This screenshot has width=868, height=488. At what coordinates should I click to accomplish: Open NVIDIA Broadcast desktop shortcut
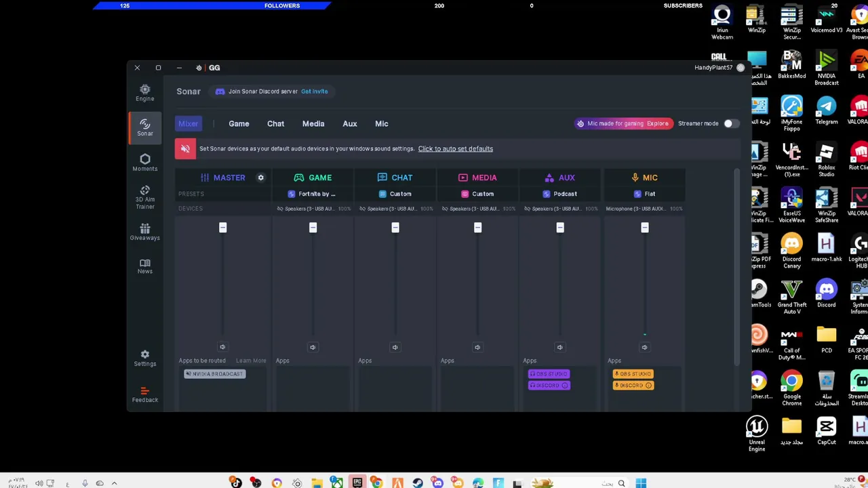(826, 68)
